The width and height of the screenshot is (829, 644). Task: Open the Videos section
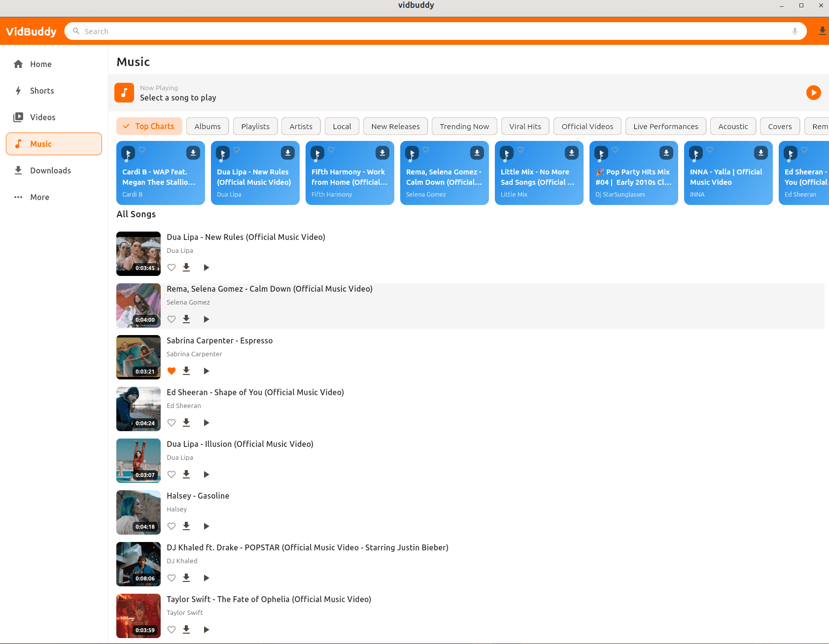[x=54, y=117]
